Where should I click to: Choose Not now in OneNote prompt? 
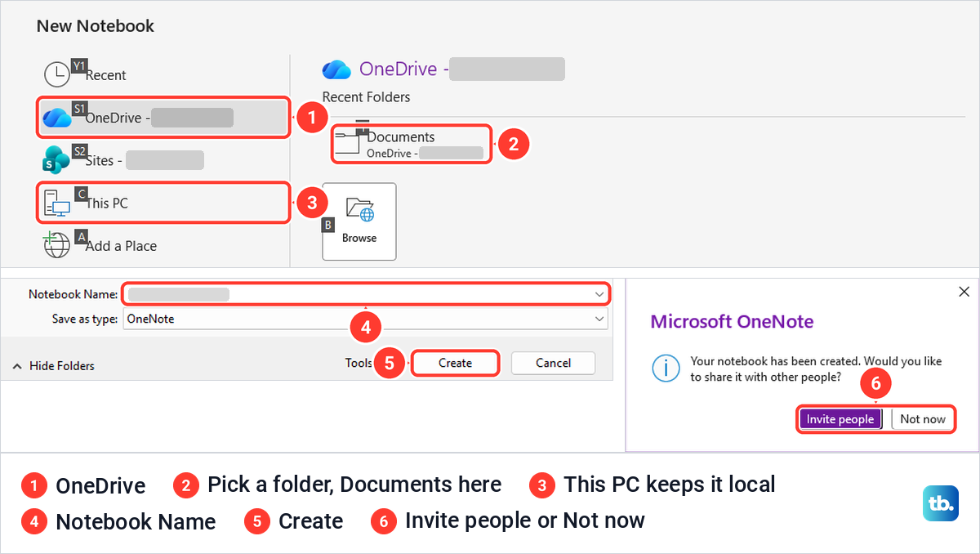coord(923,419)
